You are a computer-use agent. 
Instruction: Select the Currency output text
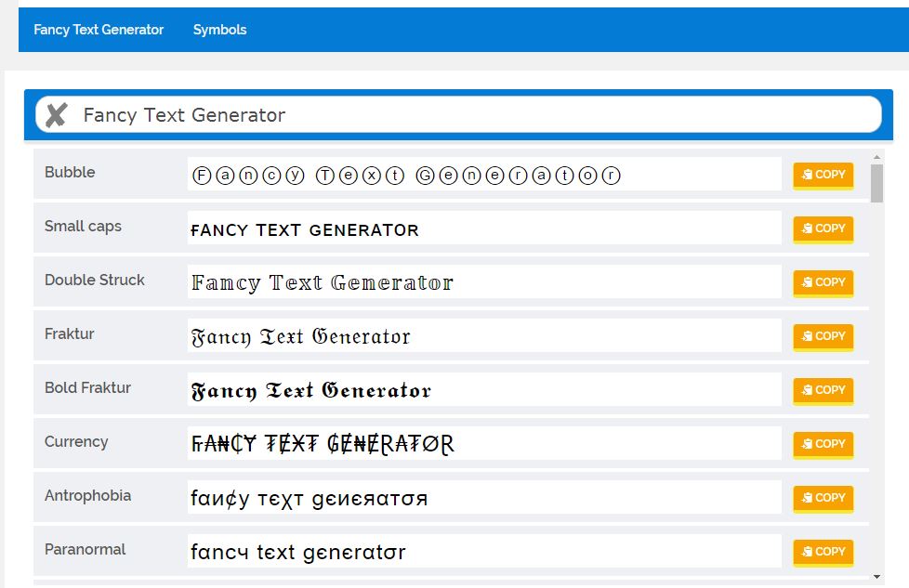(323, 444)
